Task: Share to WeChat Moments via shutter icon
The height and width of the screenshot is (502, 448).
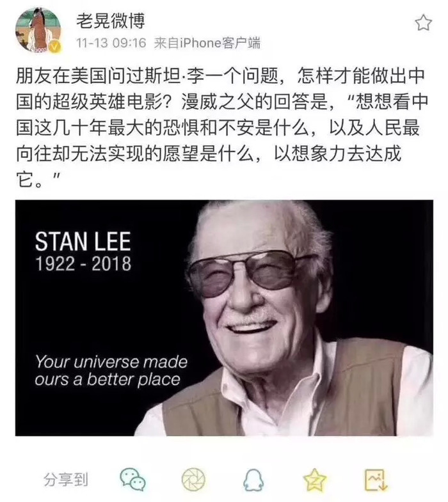Action: point(193,479)
